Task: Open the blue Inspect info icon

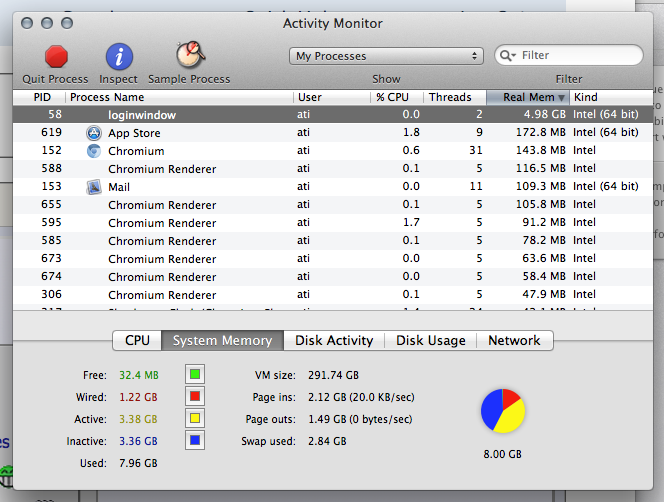Action: 119,57
